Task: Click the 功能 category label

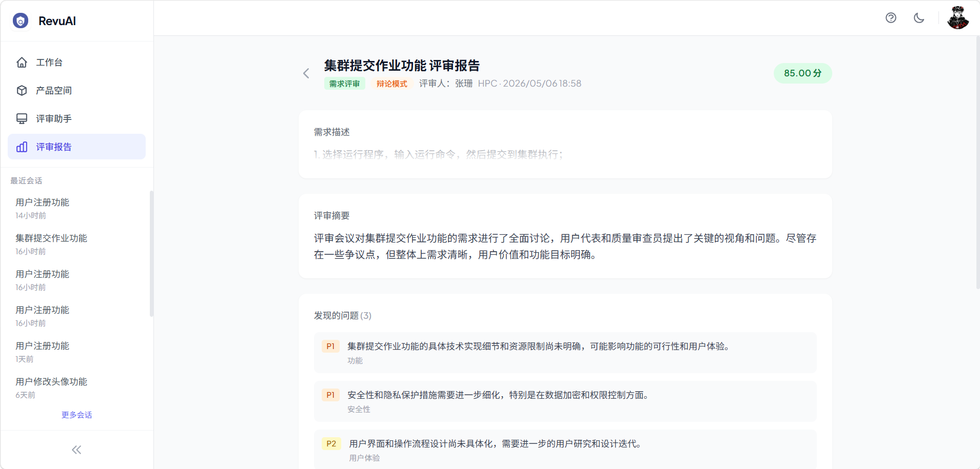Action: click(355, 361)
